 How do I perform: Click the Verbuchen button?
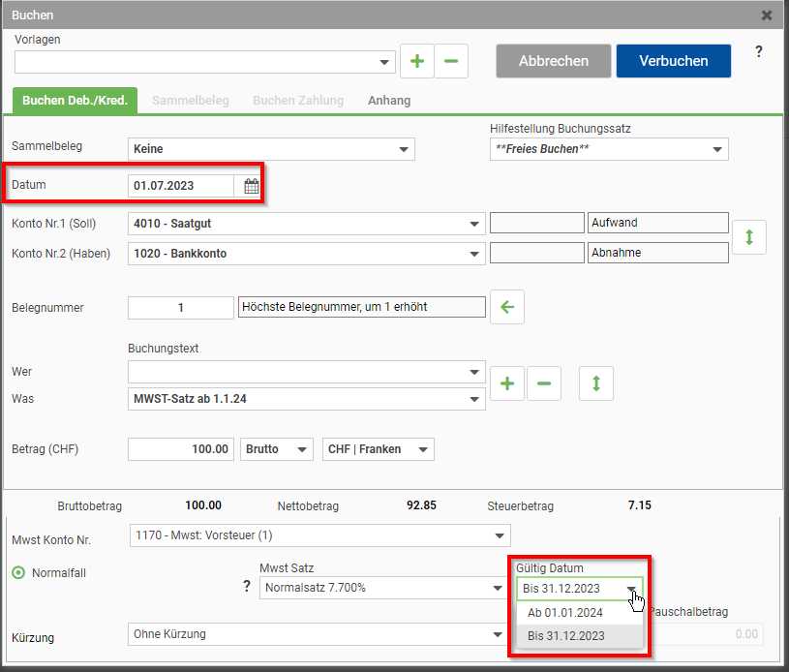[673, 61]
